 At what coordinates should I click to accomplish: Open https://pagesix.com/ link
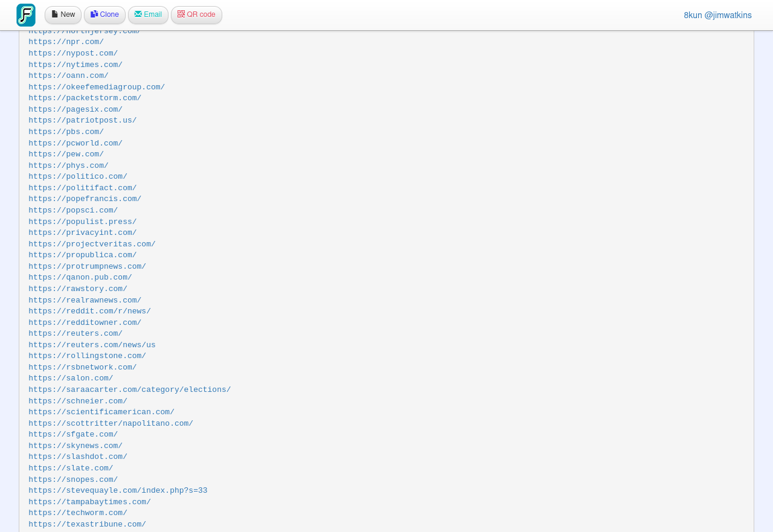click(75, 110)
